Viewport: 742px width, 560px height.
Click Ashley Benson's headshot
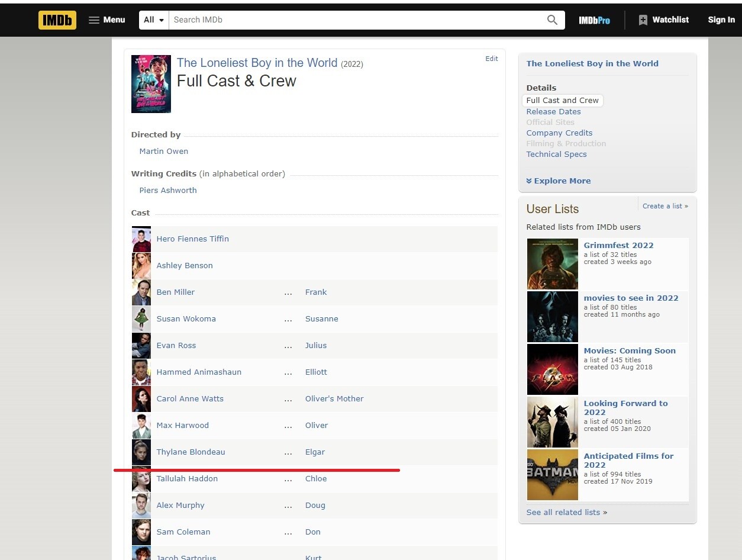point(141,266)
